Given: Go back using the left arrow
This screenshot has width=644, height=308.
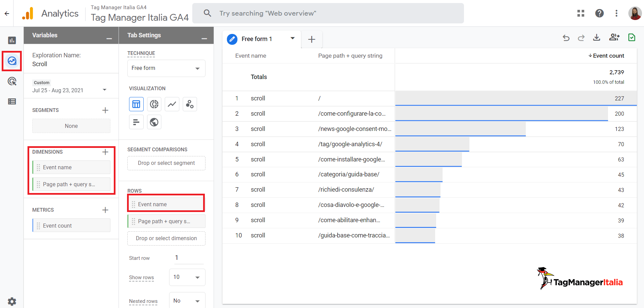Looking at the screenshot, I should 7,14.
